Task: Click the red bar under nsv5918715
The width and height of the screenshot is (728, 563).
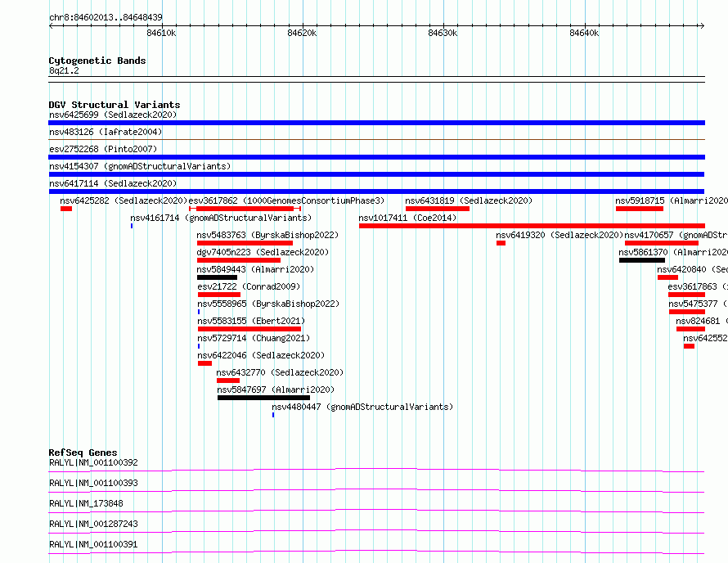Action: [640, 209]
